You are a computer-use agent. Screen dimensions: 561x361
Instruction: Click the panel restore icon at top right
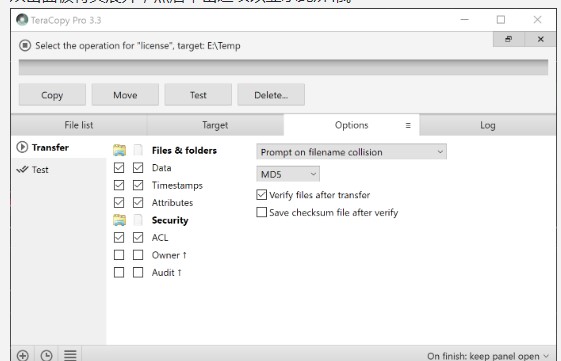pos(508,39)
